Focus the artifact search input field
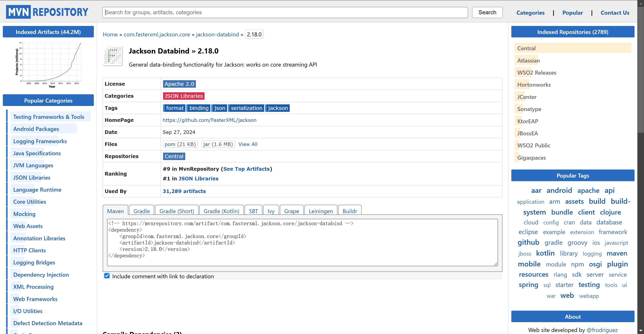Viewport: 644px width, 334px height. [285, 12]
